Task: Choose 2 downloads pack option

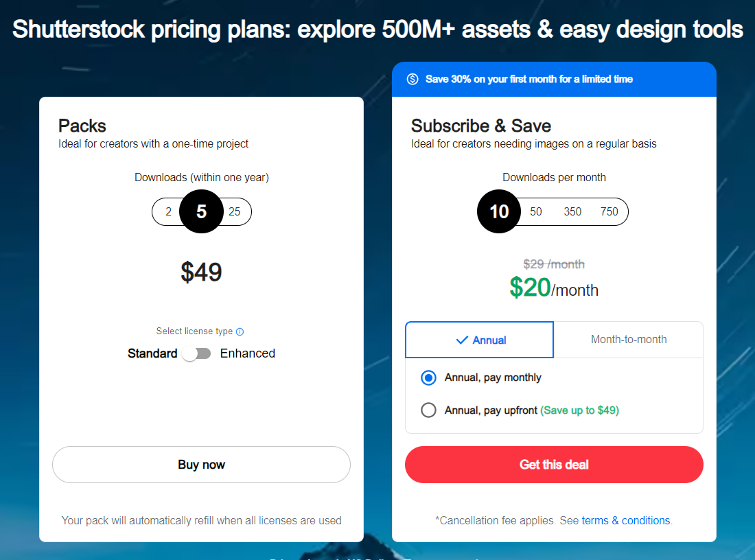Action: point(169,212)
